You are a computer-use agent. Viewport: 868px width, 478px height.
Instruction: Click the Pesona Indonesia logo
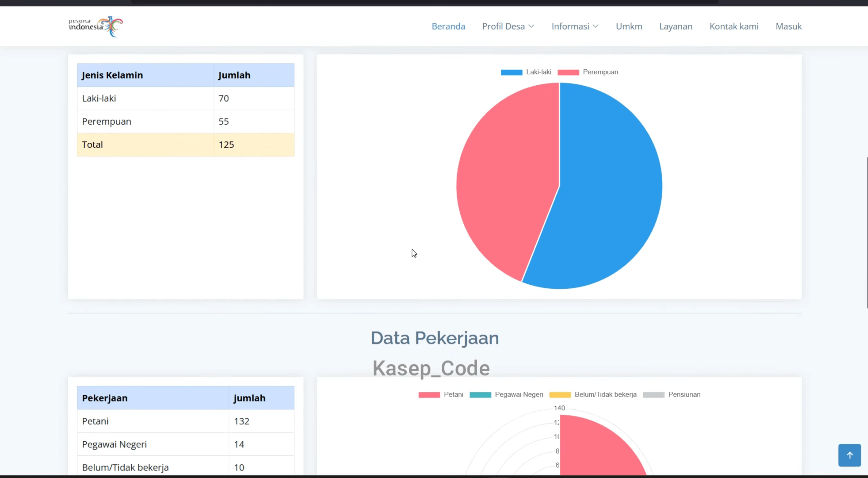96,26
